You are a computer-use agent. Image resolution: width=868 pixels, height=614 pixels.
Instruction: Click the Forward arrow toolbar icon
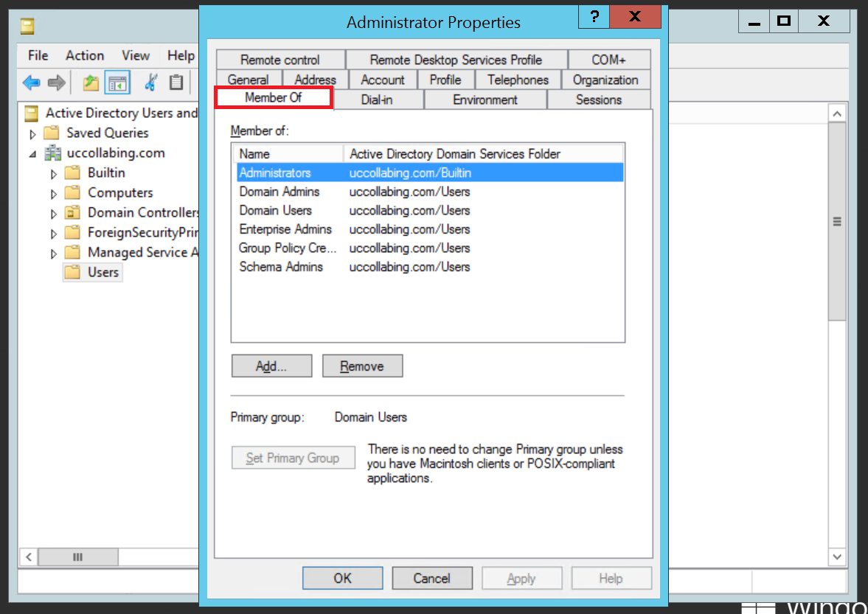pos(57,83)
